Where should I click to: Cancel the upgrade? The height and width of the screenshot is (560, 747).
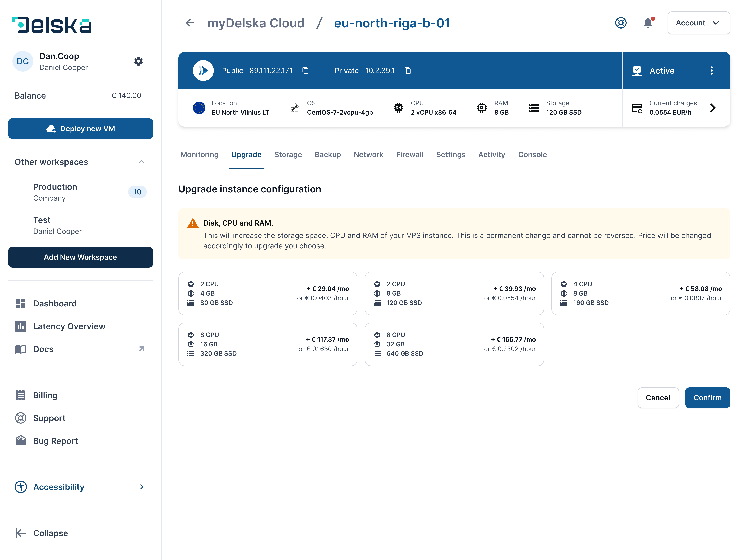pos(658,398)
